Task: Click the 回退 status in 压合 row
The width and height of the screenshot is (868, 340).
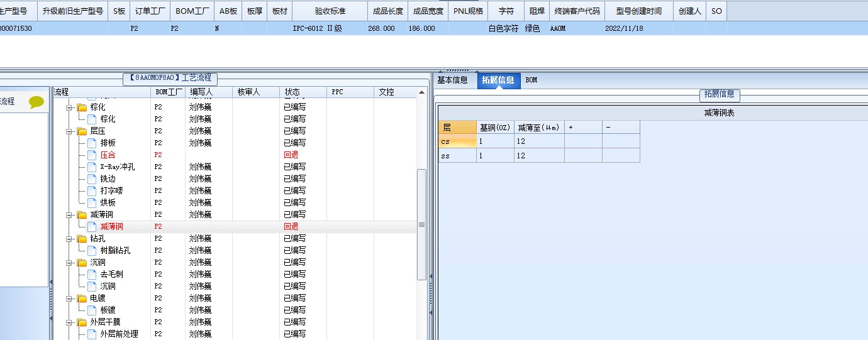Action: pos(291,155)
